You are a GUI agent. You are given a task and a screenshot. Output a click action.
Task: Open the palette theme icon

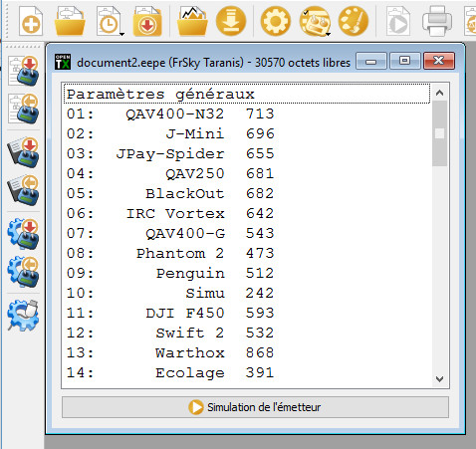coord(354,21)
